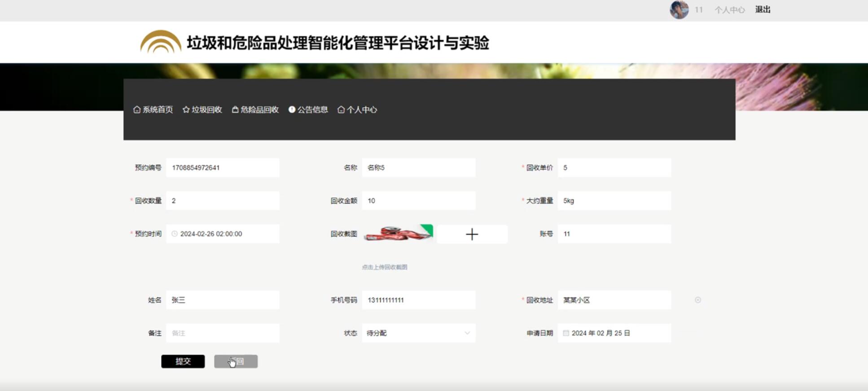
Task: Open 公告信息 menu item
Action: (x=308, y=109)
